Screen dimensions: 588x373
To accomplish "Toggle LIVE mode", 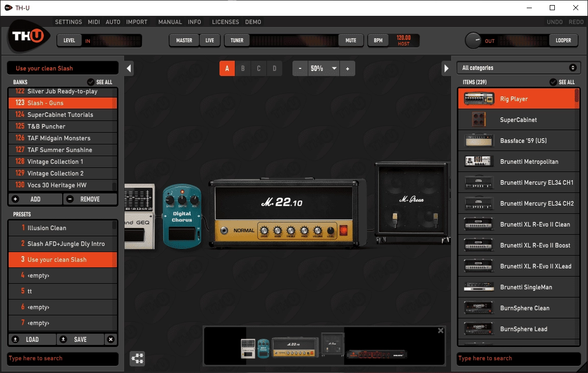I will 210,40.
